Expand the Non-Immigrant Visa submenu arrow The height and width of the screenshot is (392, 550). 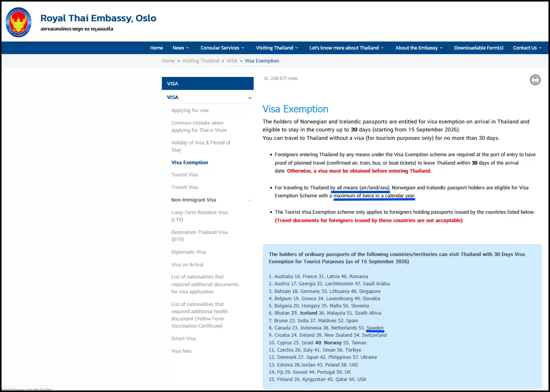(x=250, y=200)
